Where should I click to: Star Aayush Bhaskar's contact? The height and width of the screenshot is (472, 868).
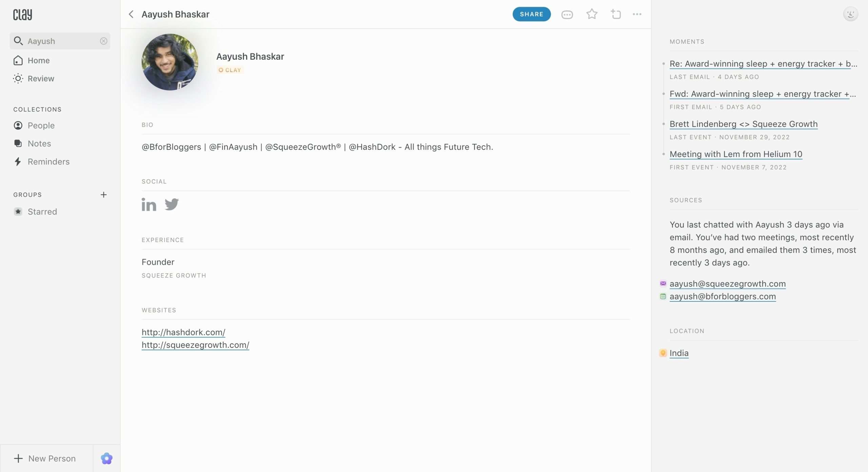[592, 14]
